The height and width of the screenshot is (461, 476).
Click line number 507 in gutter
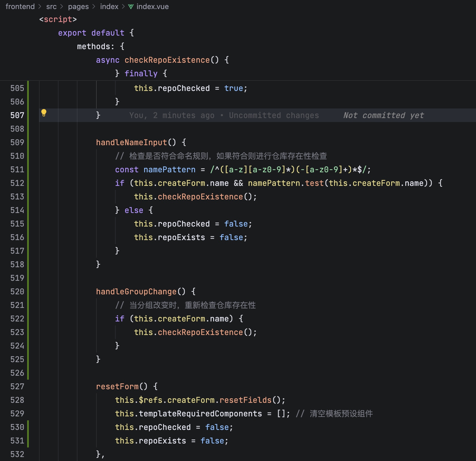(x=17, y=115)
